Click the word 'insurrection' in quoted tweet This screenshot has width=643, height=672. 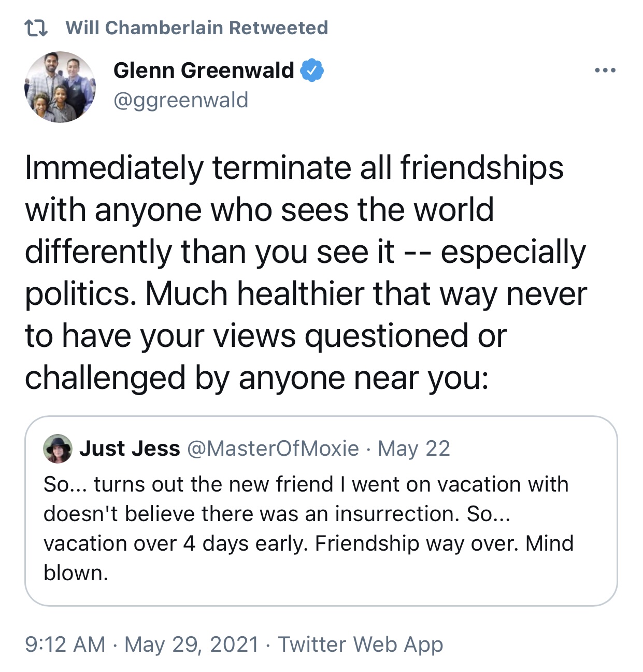396,514
